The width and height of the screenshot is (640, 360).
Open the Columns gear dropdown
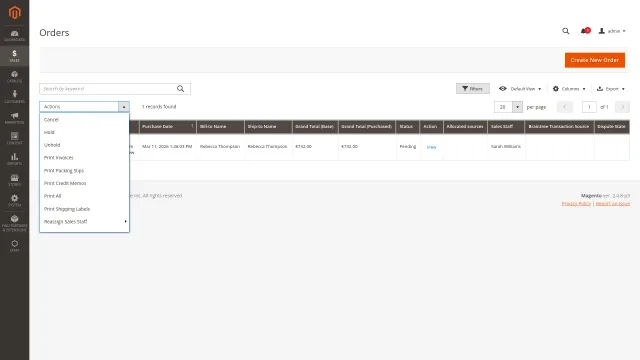click(x=569, y=89)
